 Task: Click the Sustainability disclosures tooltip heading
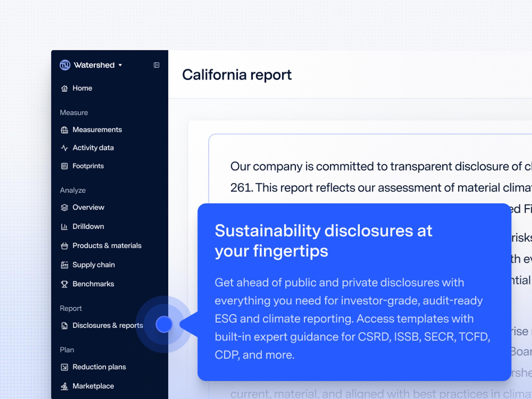pyautogui.click(x=323, y=241)
